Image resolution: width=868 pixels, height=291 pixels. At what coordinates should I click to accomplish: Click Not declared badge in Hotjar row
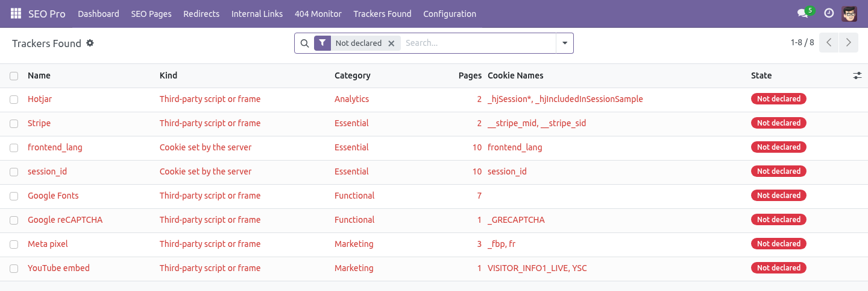(x=779, y=99)
